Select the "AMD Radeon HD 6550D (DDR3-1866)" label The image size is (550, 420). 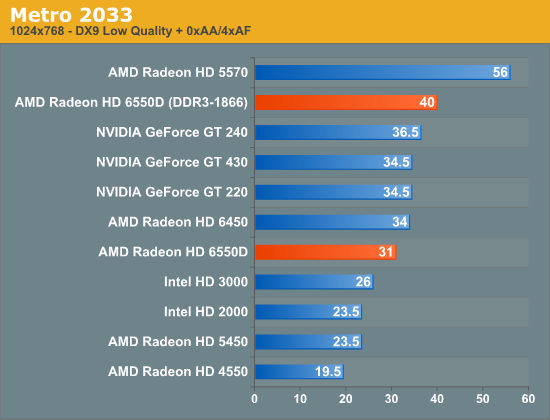[x=131, y=102]
